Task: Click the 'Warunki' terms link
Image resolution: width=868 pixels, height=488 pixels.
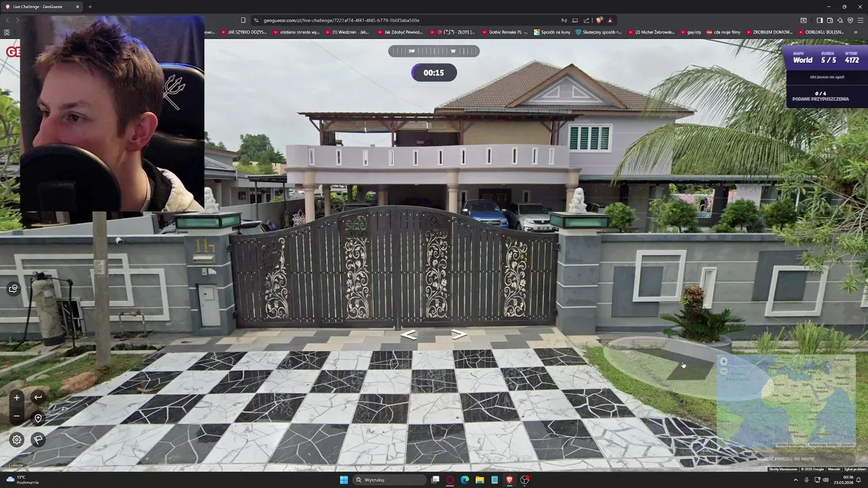Action: click(833, 469)
